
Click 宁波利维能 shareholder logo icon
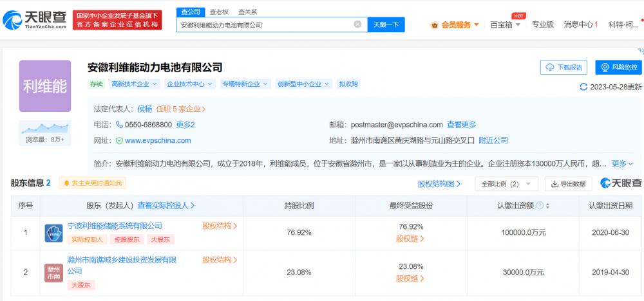click(x=54, y=233)
